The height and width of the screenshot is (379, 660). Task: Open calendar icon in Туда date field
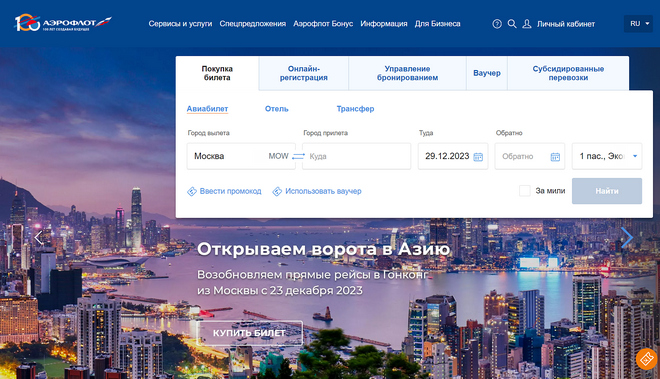(478, 157)
